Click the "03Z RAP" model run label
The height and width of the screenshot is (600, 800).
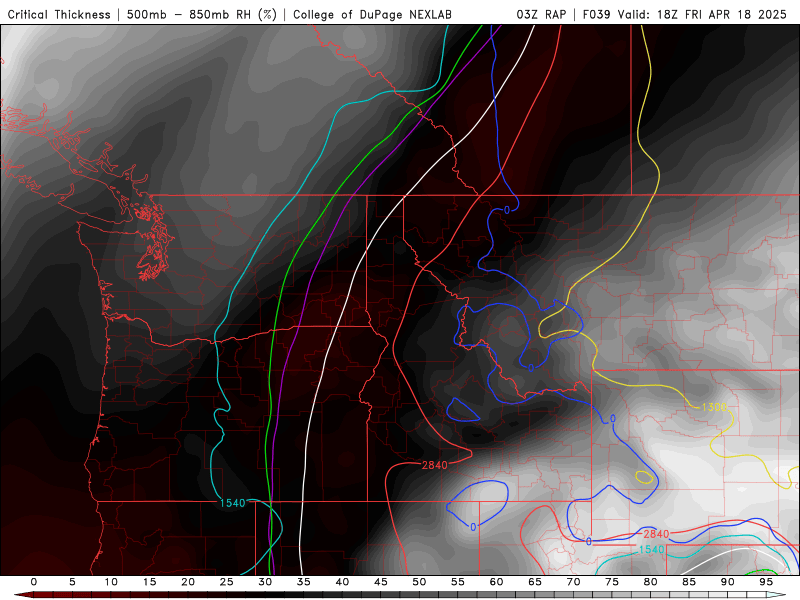coord(541,14)
